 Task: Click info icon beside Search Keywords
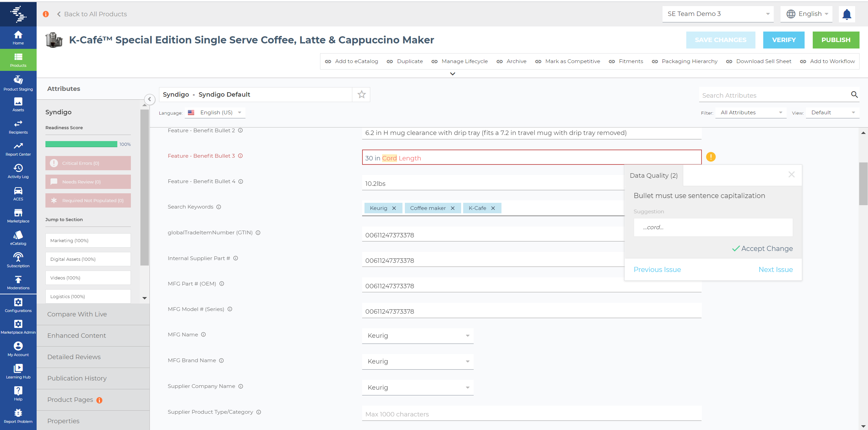click(x=219, y=207)
